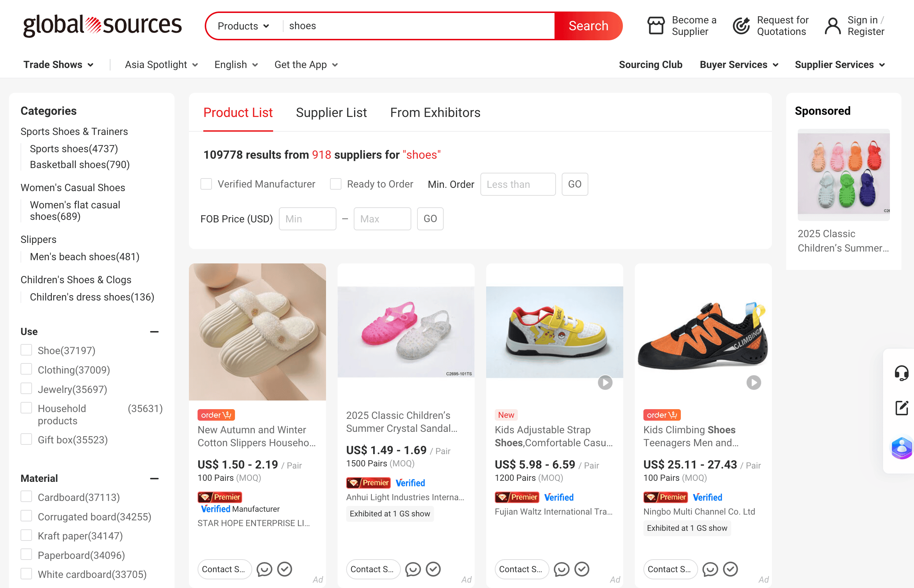Open headset customer support icon
The width and height of the screenshot is (914, 588).
coord(901,373)
